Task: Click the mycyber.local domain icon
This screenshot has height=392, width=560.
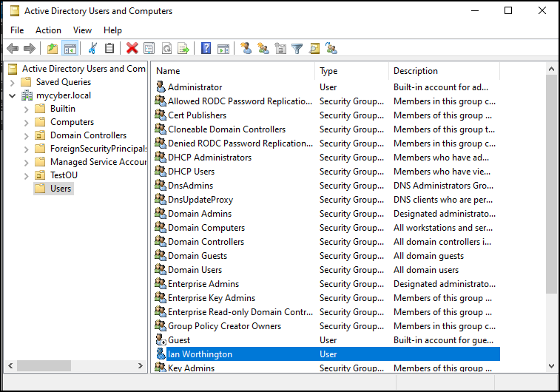Action: tap(27, 95)
